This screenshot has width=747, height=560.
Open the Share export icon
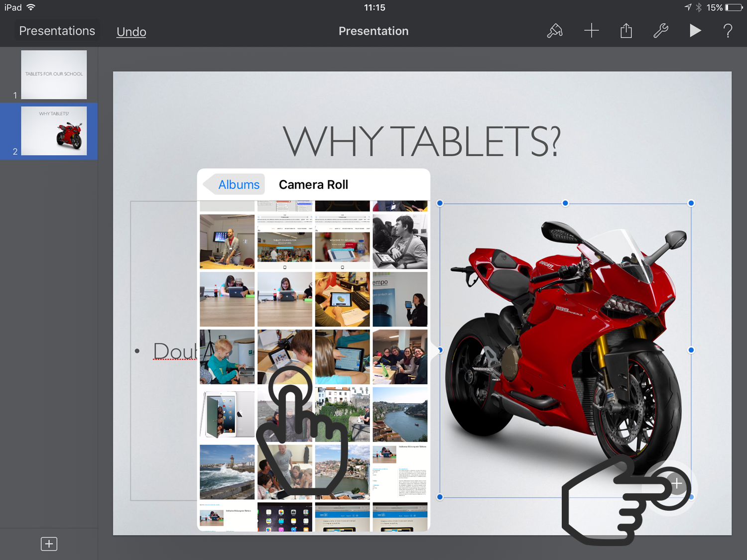626,31
